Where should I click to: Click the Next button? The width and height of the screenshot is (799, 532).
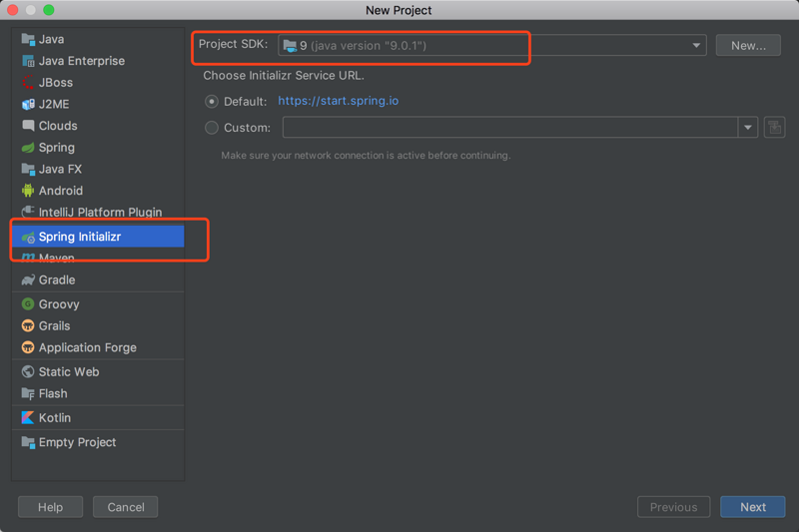click(753, 507)
